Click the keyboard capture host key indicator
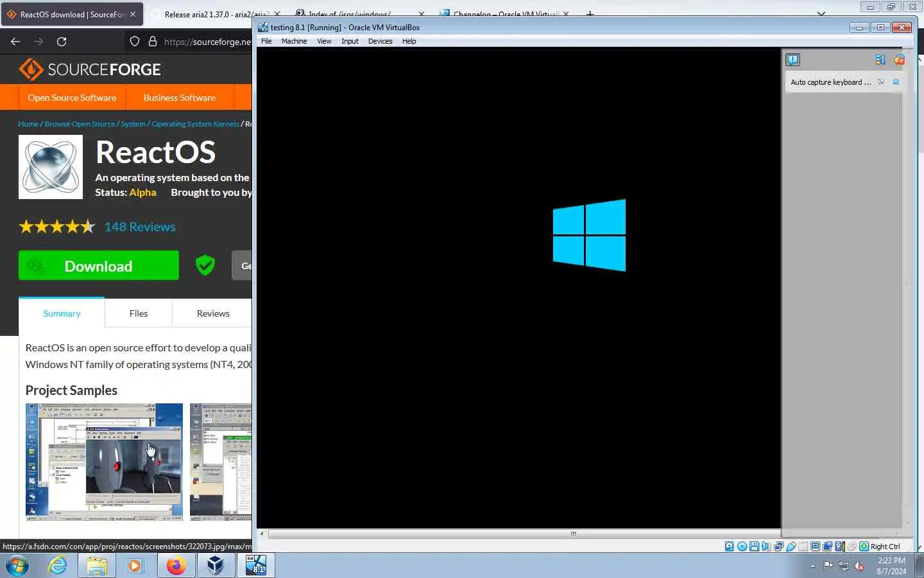 point(864,547)
